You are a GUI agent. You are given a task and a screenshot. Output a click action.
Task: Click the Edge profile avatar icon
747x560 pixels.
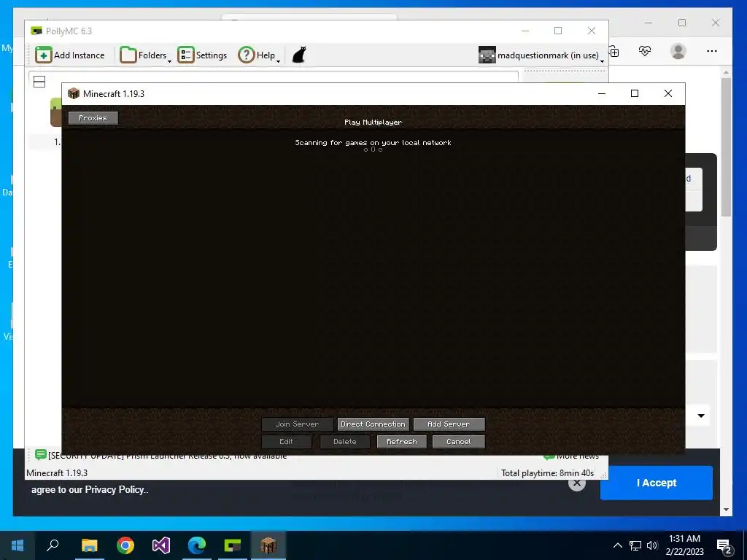click(x=678, y=51)
